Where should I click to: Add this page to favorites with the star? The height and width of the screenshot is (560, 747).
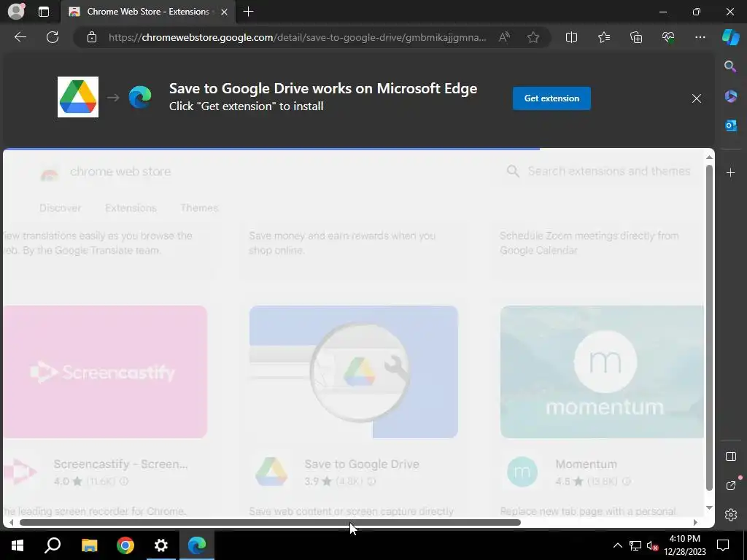[533, 37]
